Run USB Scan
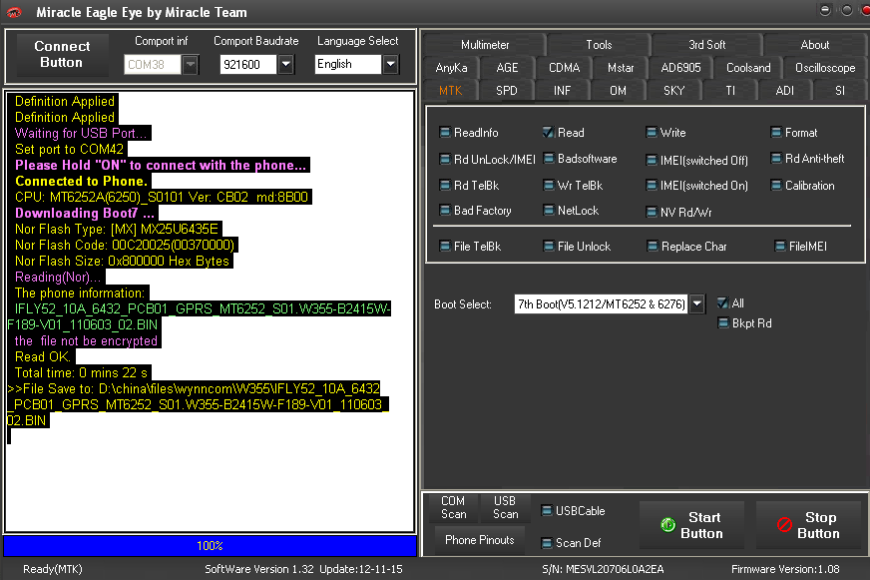 [x=505, y=507]
